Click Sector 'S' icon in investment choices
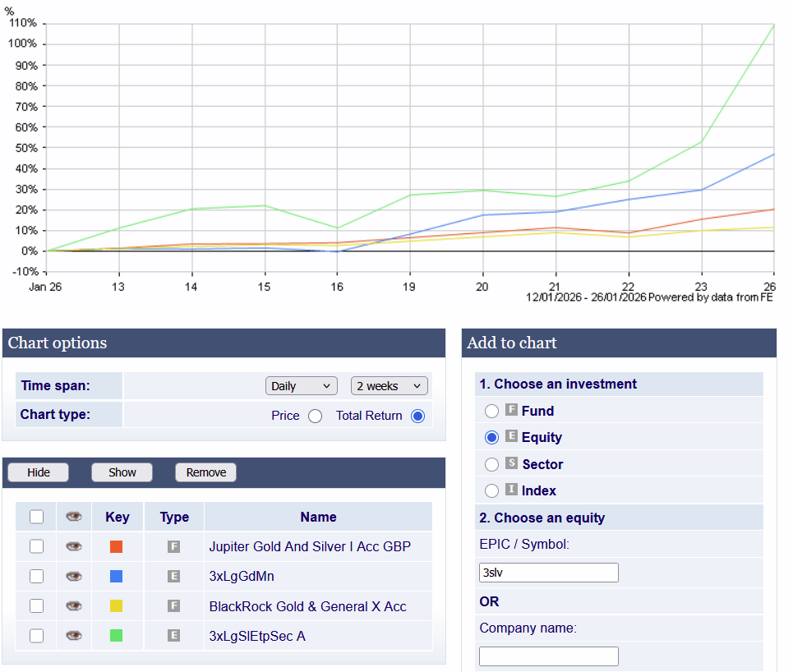 (x=511, y=464)
